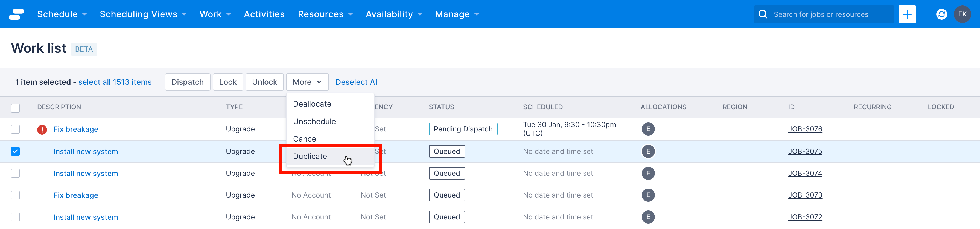
Task: Choose Duplicate from the More menu
Action: (x=330, y=156)
